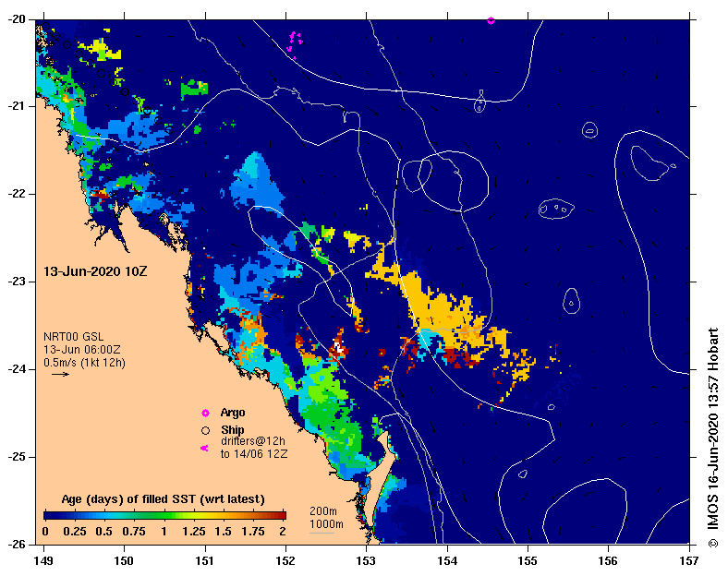Click the colorbar tick label 0.25
This screenshot has height=576, width=728.
tap(75, 531)
